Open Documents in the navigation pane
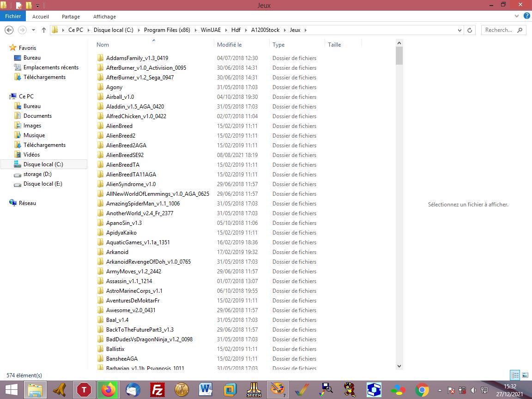This screenshot has width=532, height=399. click(37, 116)
